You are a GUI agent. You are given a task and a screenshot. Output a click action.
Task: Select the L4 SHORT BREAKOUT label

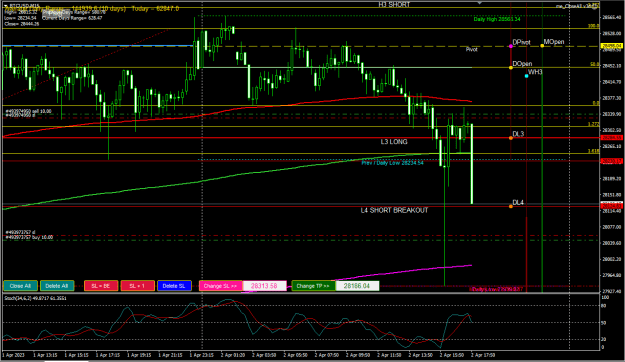394,210
